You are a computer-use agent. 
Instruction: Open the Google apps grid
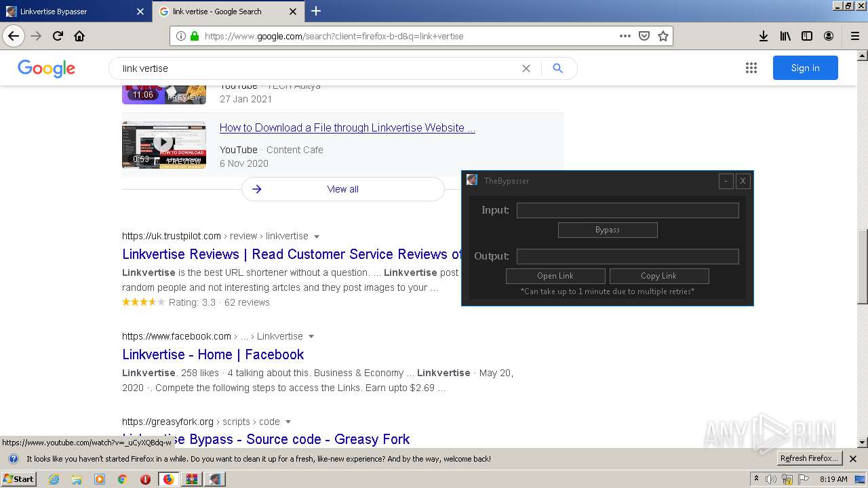(x=751, y=68)
